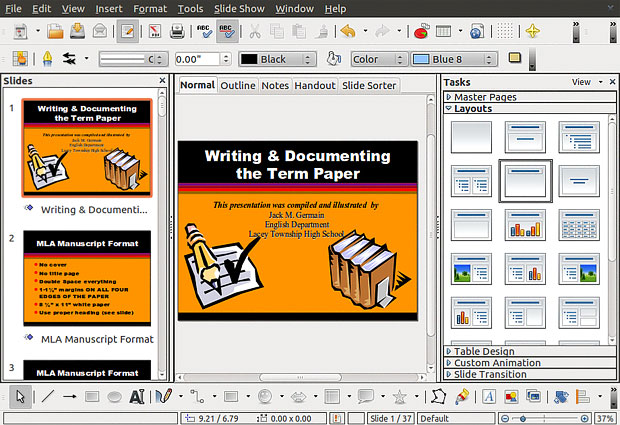Select the Text tool
The height and width of the screenshot is (425, 620).
(137, 396)
